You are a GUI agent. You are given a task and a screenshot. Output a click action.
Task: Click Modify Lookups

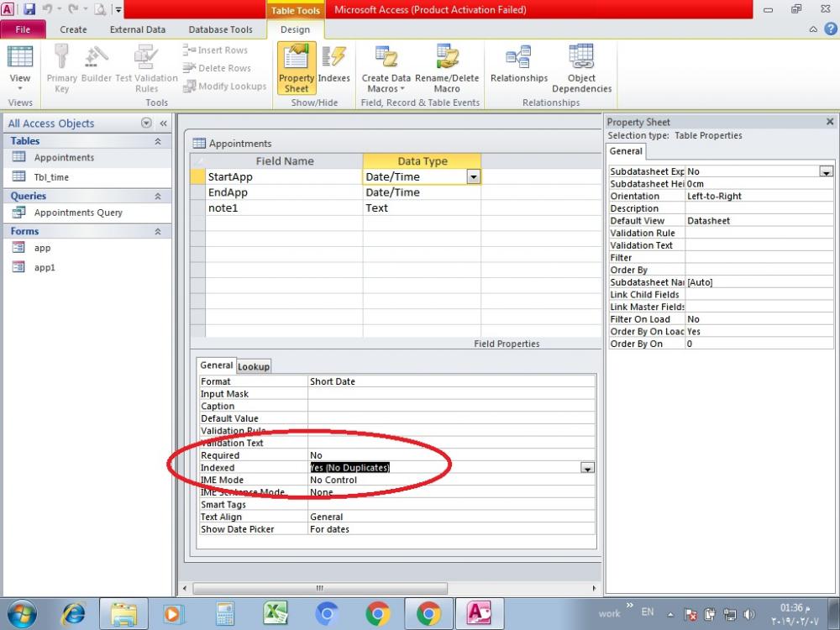pyautogui.click(x=224, y=87)
